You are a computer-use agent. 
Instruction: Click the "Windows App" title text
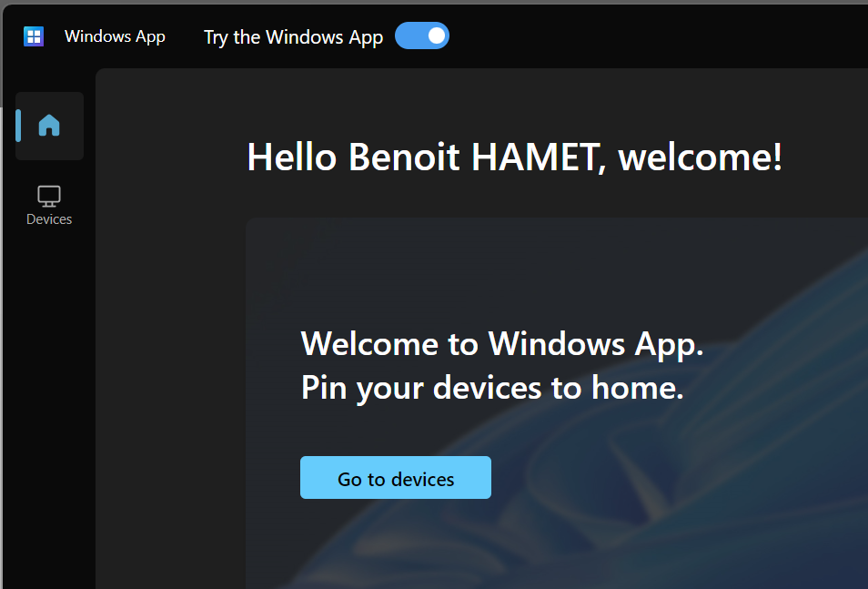115,37
